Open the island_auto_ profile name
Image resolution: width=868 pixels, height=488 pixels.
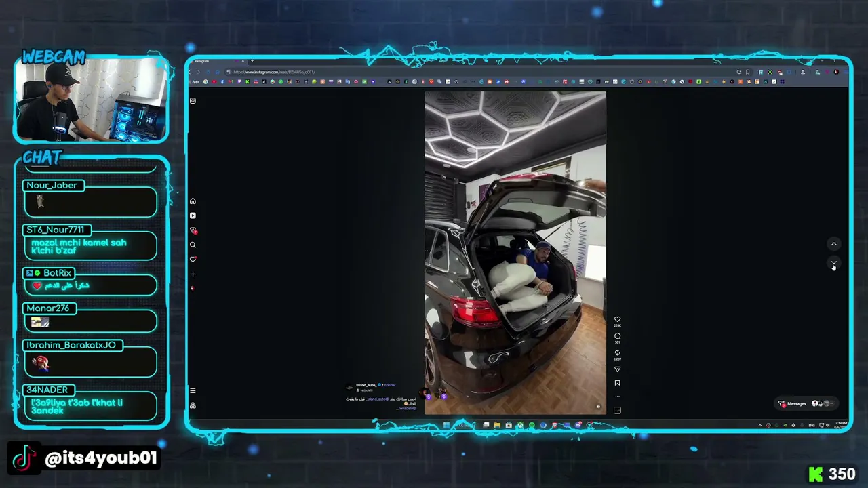(366, 385)
